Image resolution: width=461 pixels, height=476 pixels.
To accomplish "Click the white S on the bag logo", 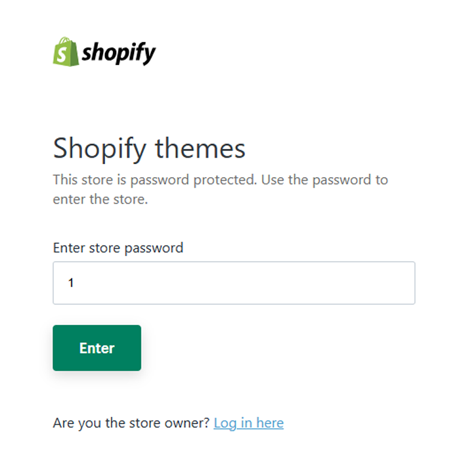I will click(66, 54).
